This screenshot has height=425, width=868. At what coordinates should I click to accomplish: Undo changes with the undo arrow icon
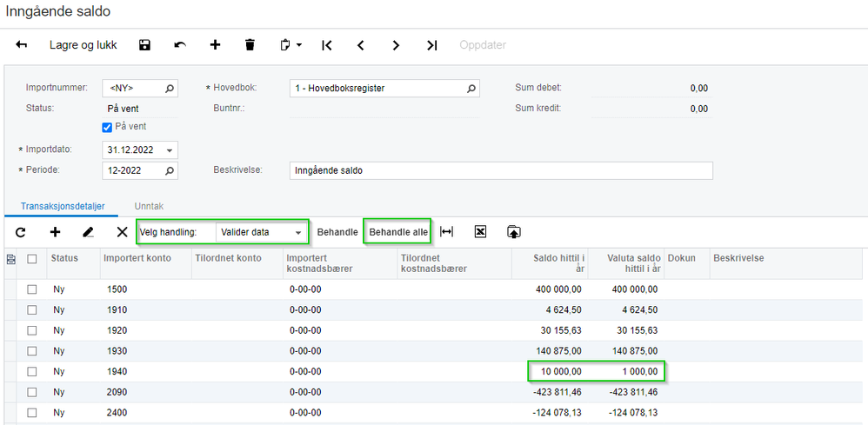tap(180, 45)
